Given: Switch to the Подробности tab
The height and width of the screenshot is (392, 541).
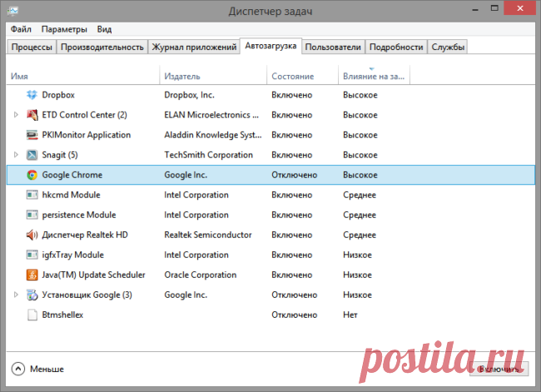Looking at the screenshot, I should click(396, 47).
